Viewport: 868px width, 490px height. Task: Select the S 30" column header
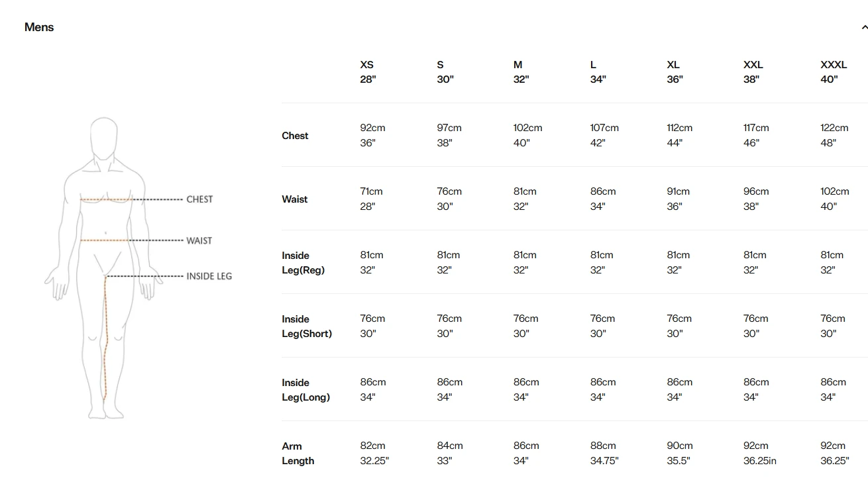point(445,72)
